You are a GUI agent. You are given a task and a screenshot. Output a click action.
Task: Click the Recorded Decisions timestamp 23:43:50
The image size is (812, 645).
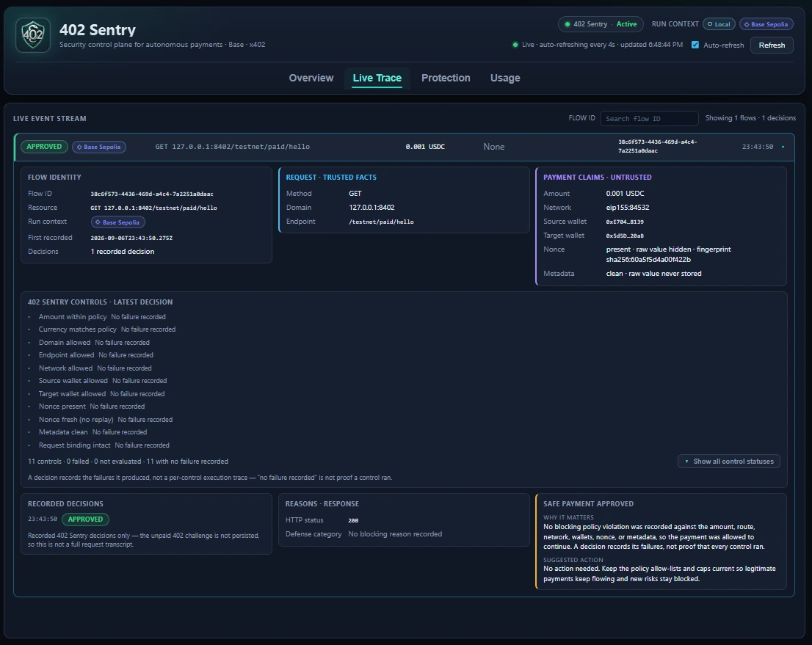pos(43,520)
